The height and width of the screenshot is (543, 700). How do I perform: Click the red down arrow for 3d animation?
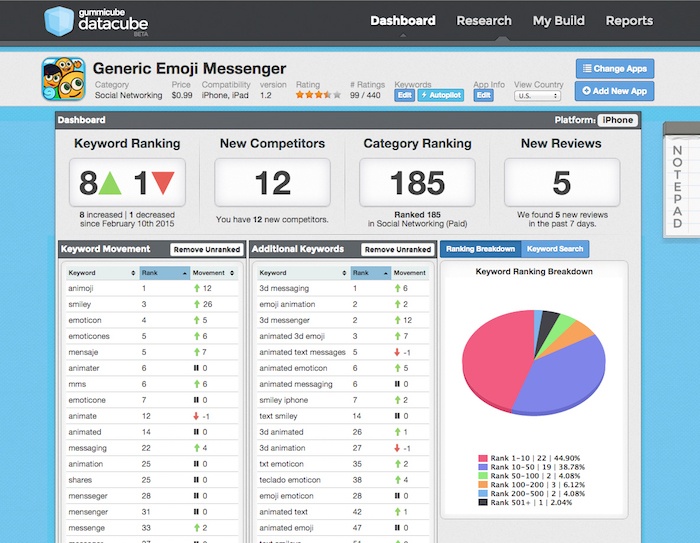(397, 448)
